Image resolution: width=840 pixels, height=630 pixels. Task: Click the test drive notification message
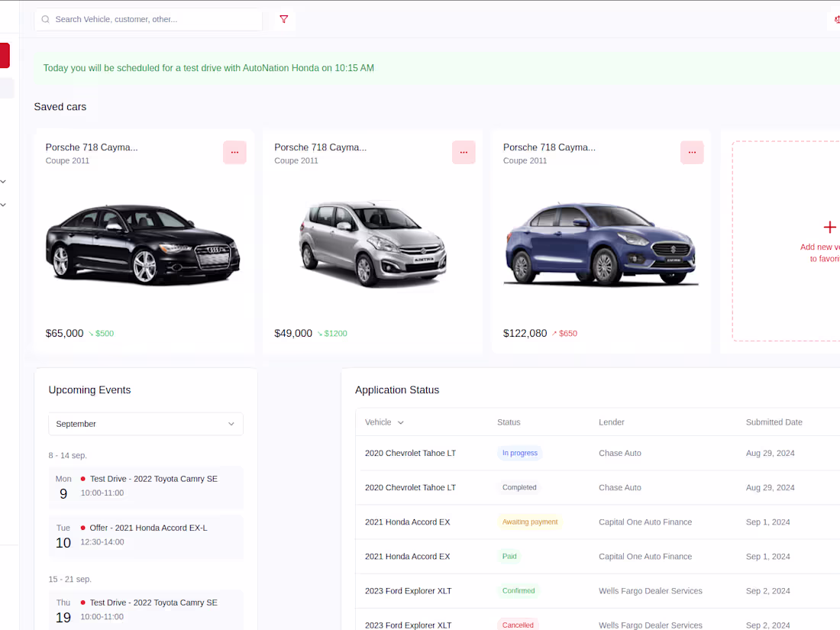point(208,68)
